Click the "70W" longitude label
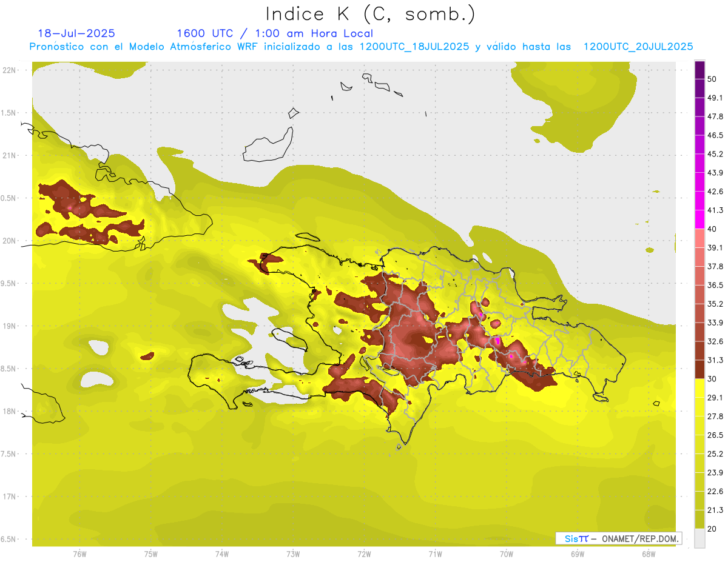This screenshot has width=728, height=562. click(x=507, y=554)
